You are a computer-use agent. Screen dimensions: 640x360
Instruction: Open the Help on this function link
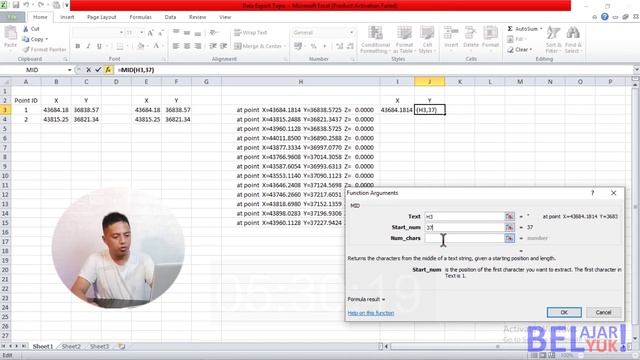click(x=371, y=313)
